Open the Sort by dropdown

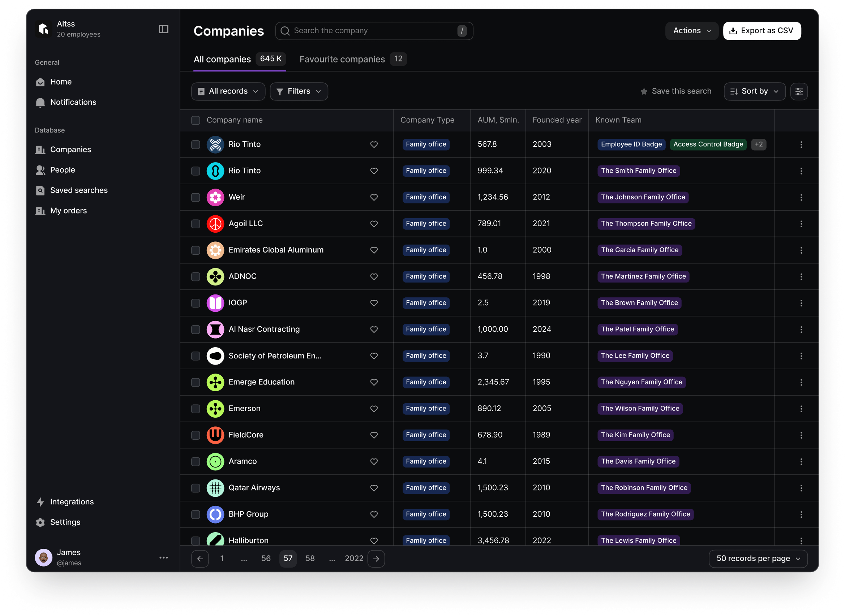pyautogui.click(x=754, y=91)
